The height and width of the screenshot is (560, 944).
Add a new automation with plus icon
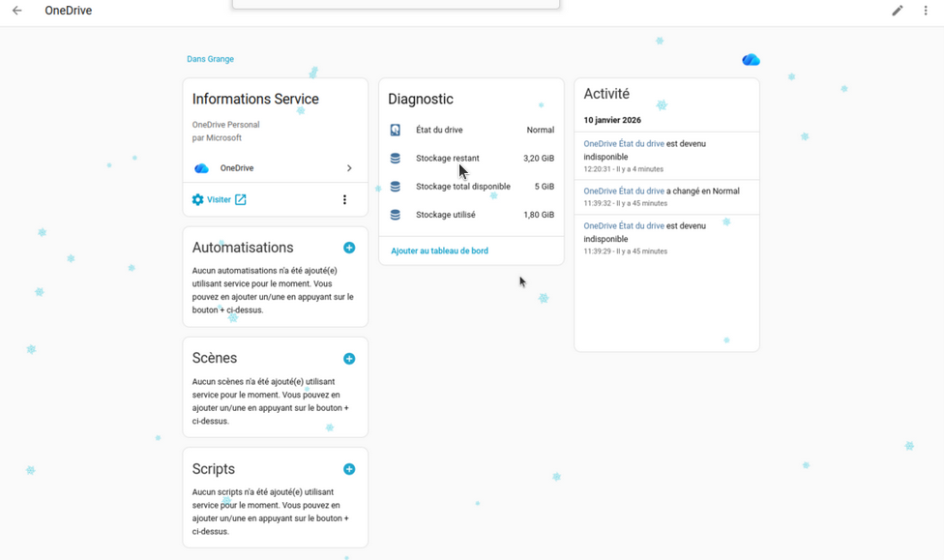pyautogui.click(x=349, y=248)
